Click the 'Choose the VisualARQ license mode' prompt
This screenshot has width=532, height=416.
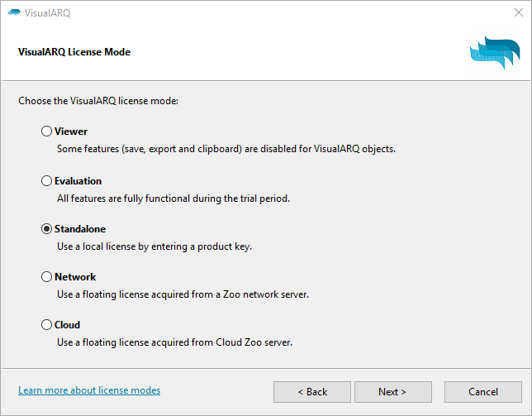(x=98, y=101)
